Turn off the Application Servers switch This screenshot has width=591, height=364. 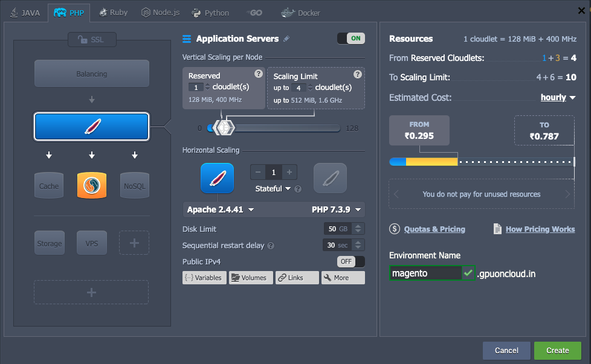pyautogui.click(x=350, y=39)
